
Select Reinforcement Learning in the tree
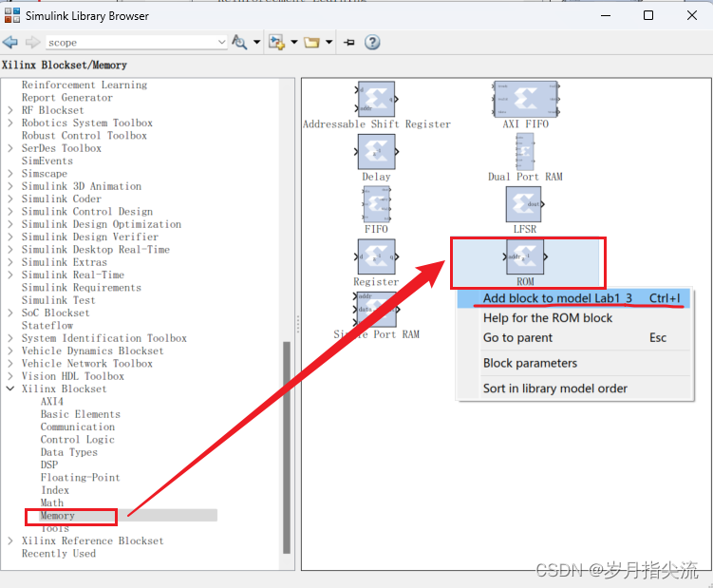(x=84, y=85)
